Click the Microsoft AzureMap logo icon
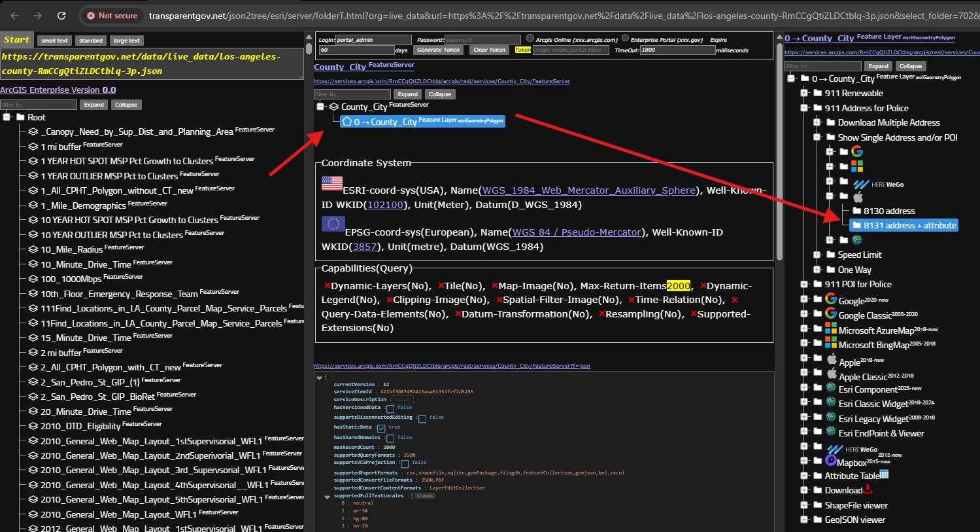980x532 pixels. 831,328
